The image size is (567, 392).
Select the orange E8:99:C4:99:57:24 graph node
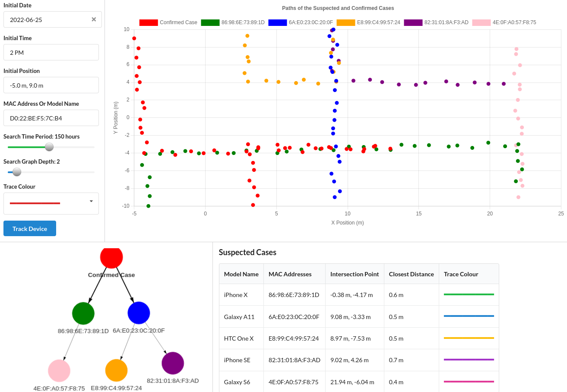coord(117,370)
